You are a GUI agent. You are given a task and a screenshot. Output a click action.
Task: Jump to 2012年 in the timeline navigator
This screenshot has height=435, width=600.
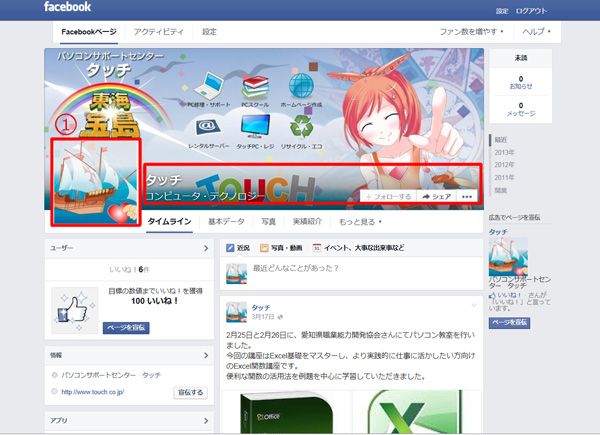504,165
